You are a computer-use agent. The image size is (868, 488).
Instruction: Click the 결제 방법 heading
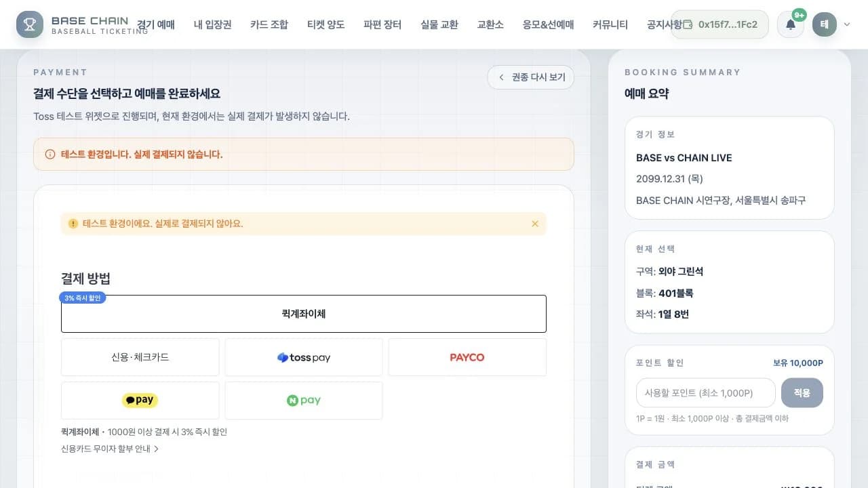(x=85, y=279)
